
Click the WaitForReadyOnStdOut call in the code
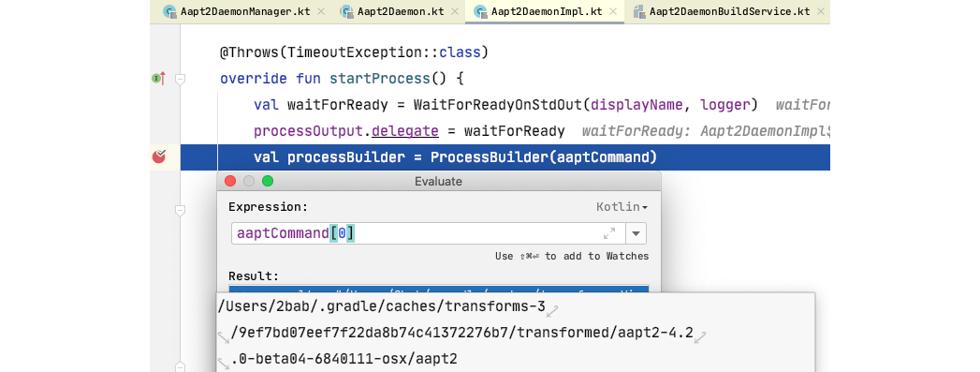coord(498,105)
